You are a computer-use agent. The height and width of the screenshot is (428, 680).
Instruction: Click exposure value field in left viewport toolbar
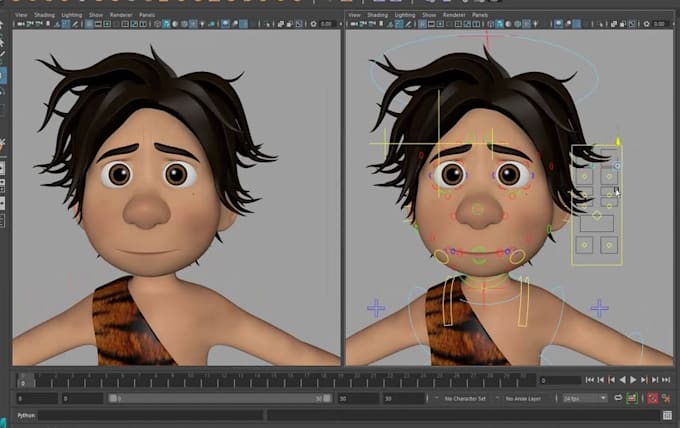pos(327,24)
